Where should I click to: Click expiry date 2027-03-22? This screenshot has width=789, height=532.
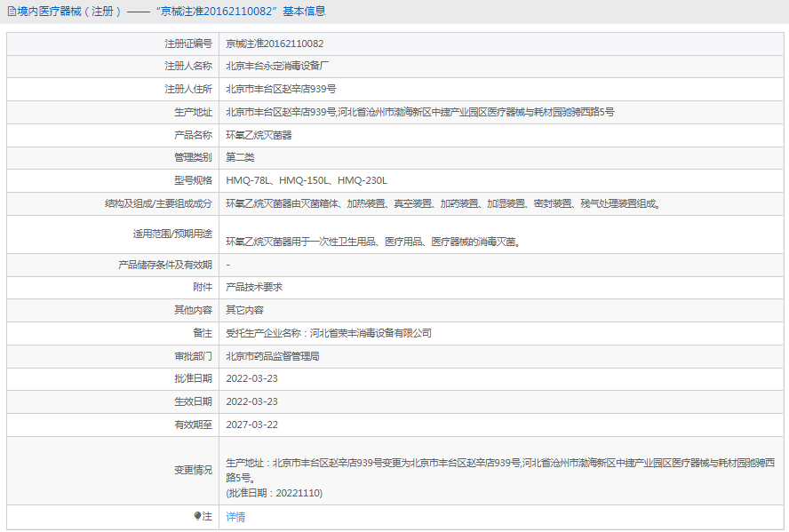(251, 425)
